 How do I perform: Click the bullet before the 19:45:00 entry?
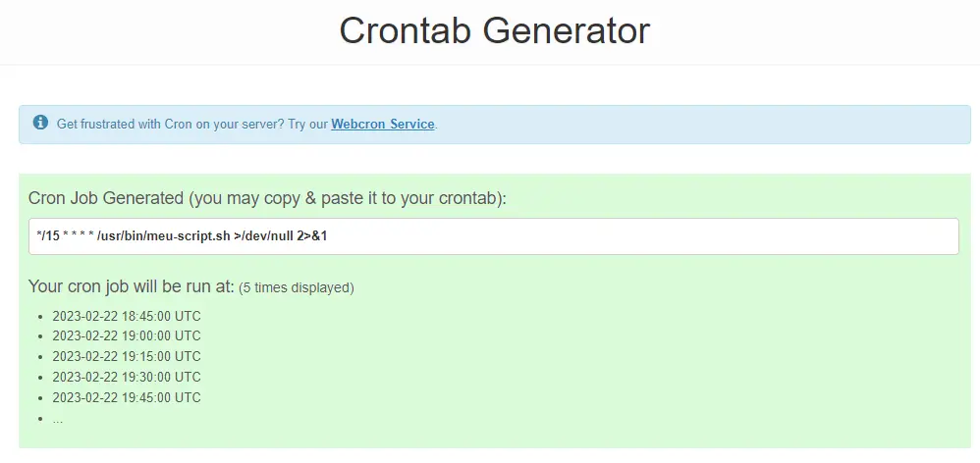click(x=40, y=398)
